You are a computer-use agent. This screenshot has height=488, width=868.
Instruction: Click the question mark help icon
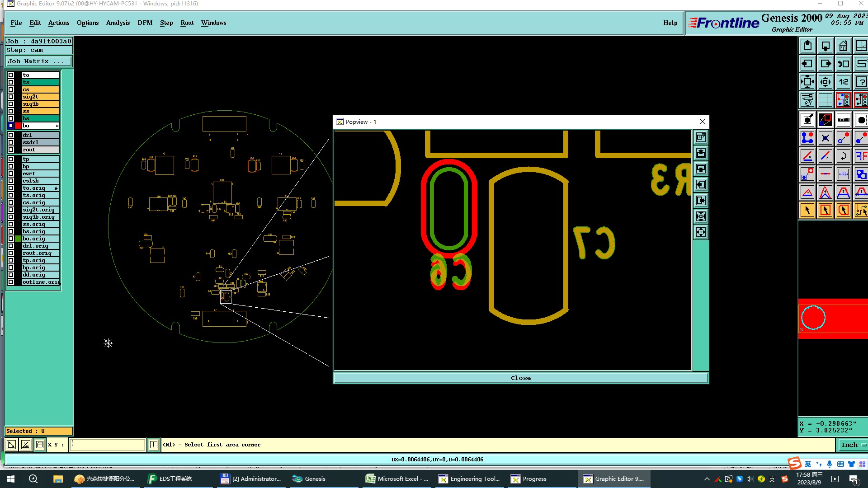click(x=861, y=82)
